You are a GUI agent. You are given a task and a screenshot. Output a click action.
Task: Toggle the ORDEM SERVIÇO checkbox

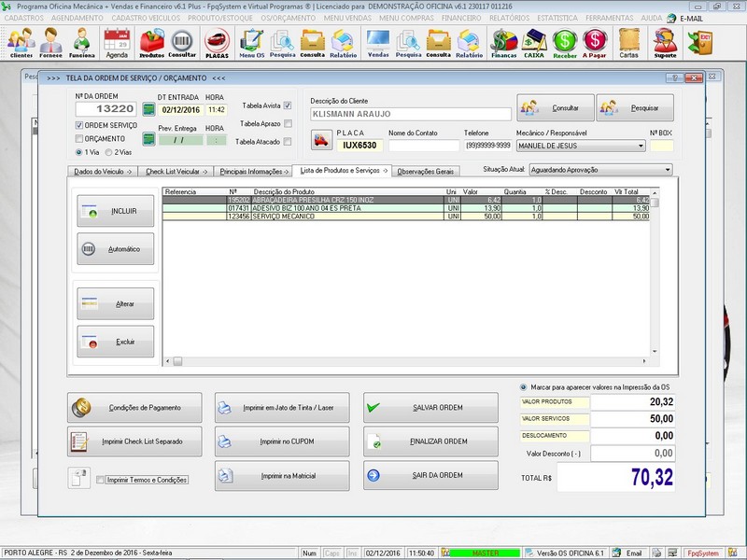(79, 125)
